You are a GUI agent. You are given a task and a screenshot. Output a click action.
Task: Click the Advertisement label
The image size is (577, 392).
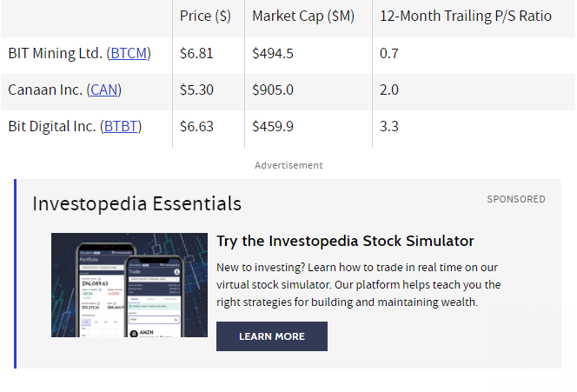tap(288, 165)
